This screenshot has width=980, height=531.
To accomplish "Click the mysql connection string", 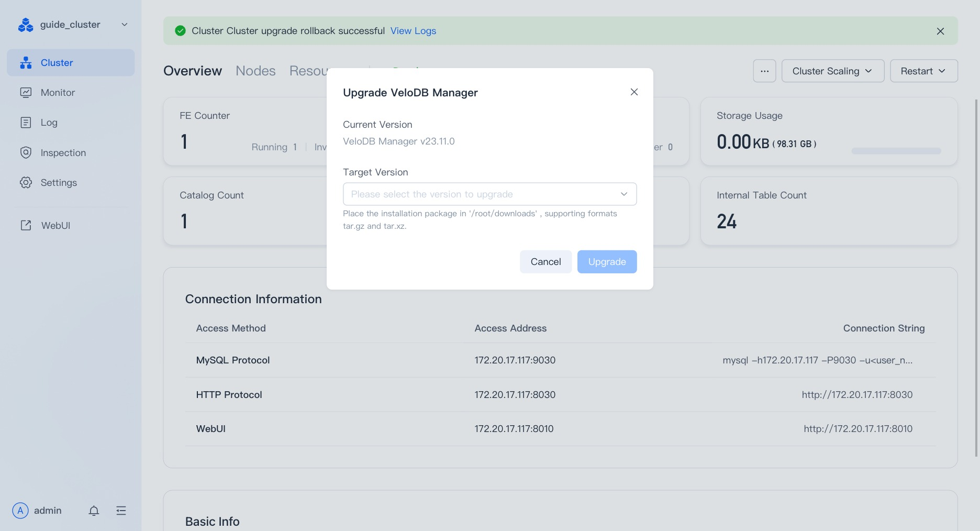I will click(817, 360).
